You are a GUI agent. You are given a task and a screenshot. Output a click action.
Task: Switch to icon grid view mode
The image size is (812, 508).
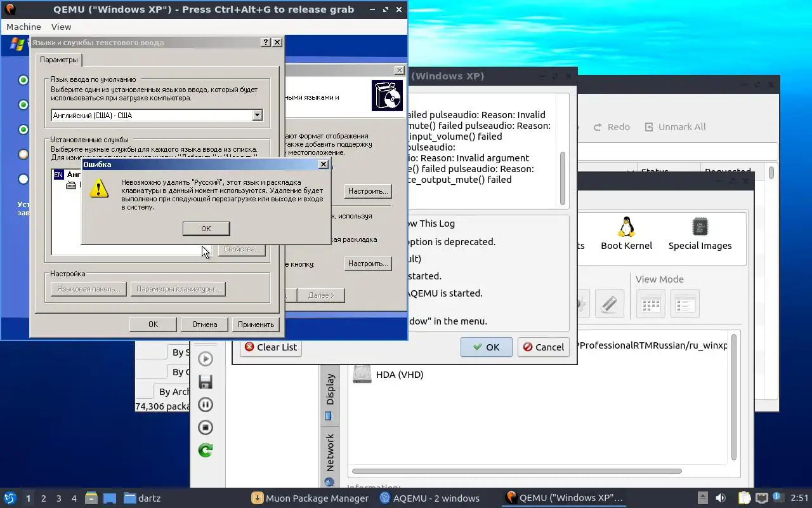tap(651, 304)
